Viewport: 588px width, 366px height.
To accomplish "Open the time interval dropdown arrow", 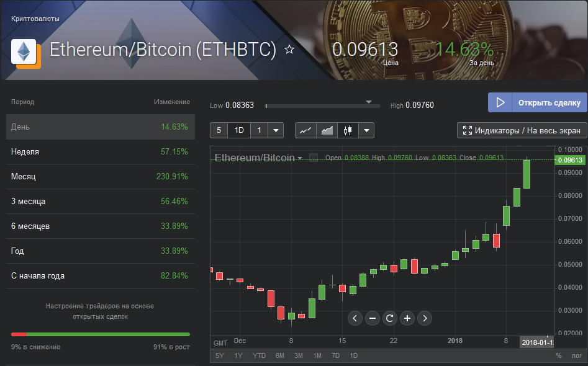I will point(276,130).
